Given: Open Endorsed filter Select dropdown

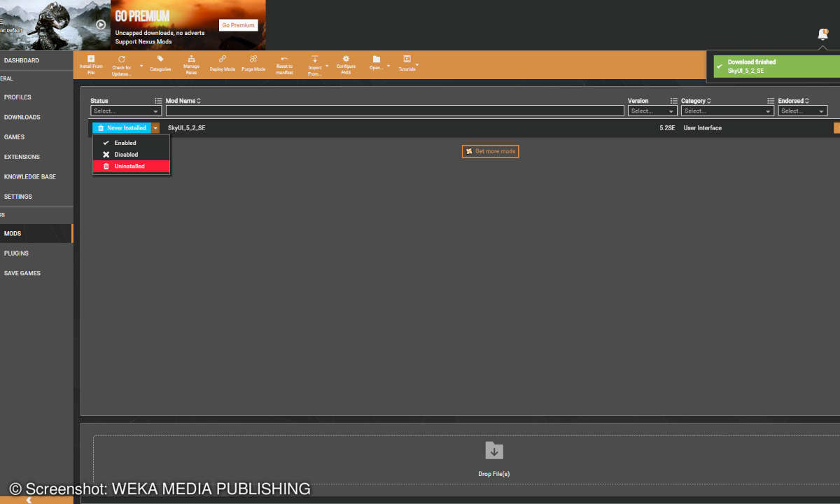Looking at the screenshot, I should (x=803, y=111).
